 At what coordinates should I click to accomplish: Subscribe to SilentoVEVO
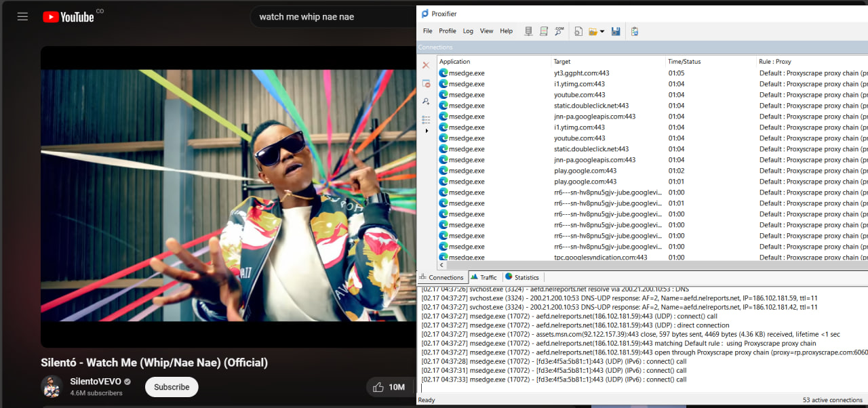(171, 386)
